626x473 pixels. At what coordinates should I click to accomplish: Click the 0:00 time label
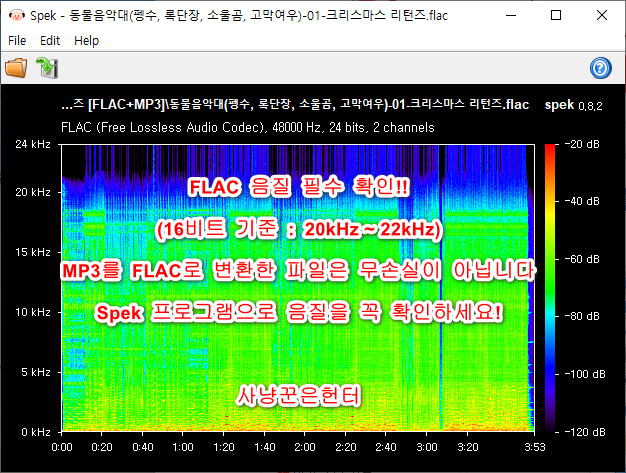62,447
